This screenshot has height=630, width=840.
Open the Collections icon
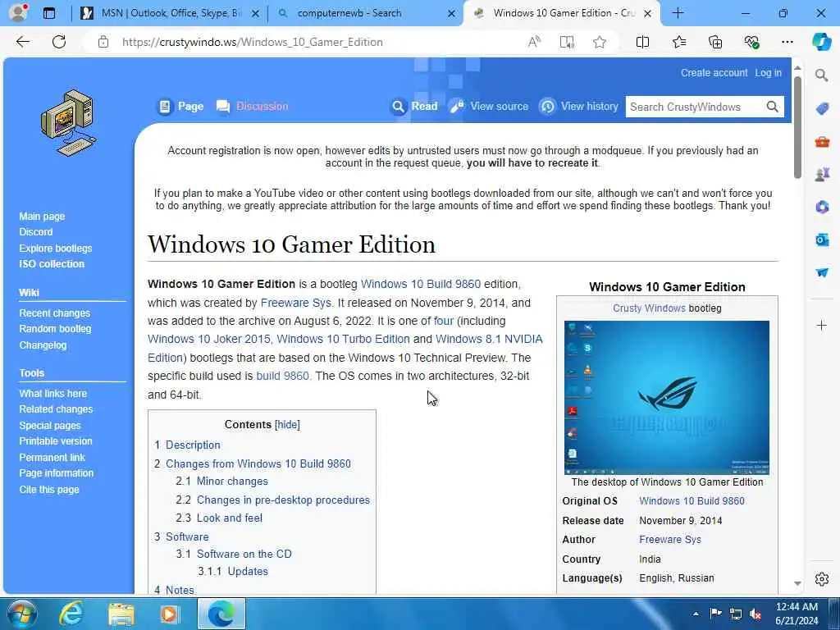click(x=715, y=42)
